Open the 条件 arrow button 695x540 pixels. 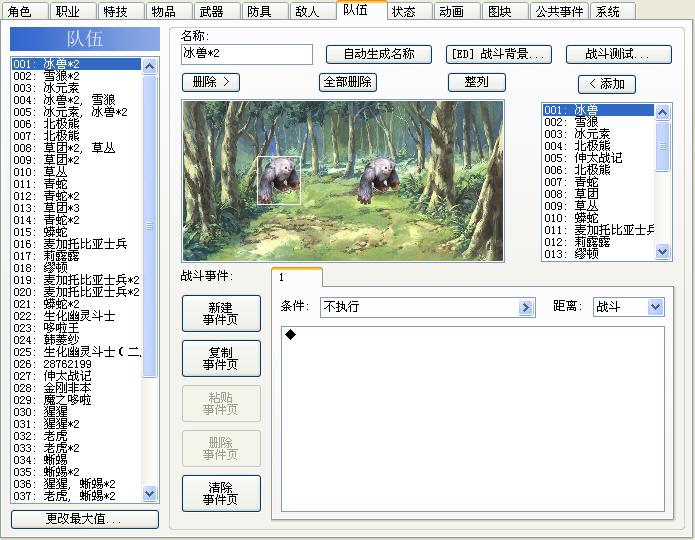tap(525, 307)
